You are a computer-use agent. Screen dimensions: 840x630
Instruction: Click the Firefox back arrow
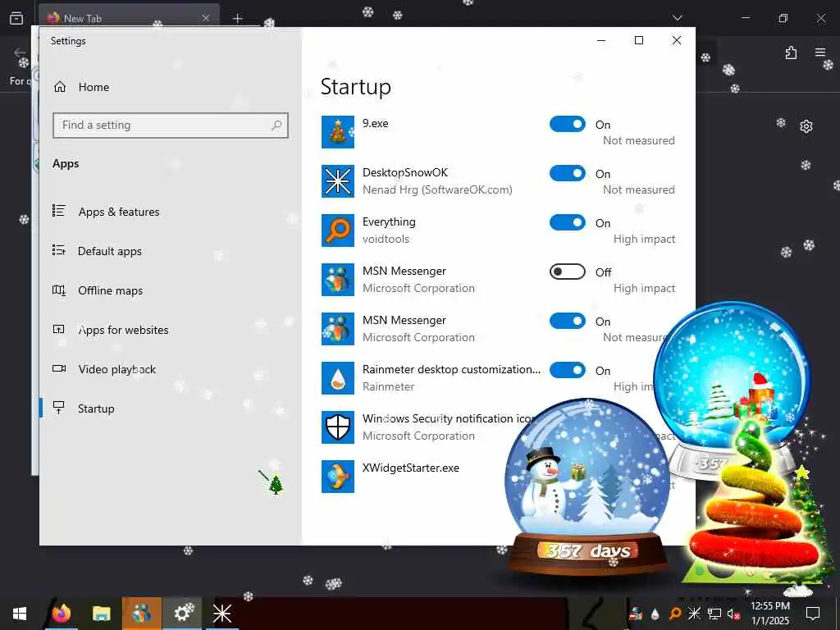click(x=20, y=52)
